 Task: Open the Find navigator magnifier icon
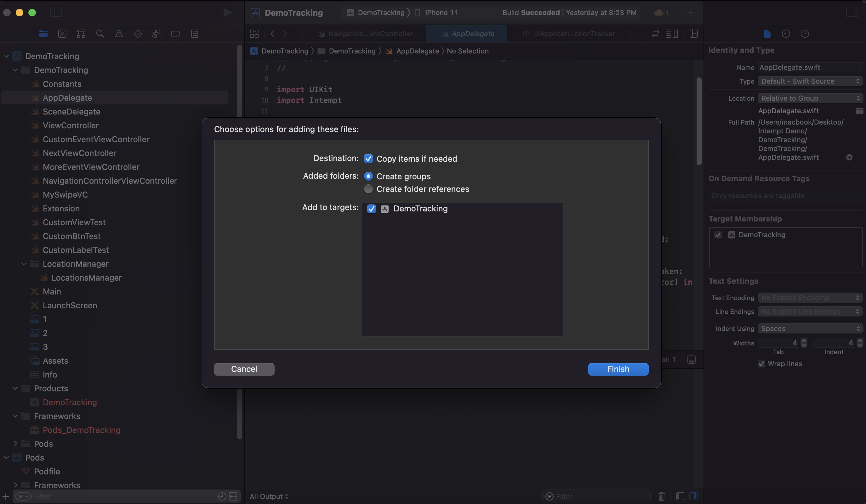(100, 34)
